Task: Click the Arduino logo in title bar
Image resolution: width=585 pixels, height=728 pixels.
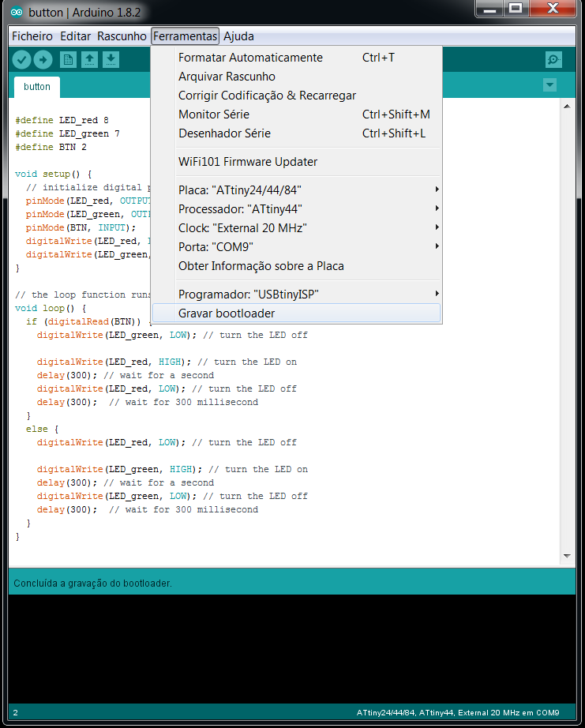Action: pos(17,12)
